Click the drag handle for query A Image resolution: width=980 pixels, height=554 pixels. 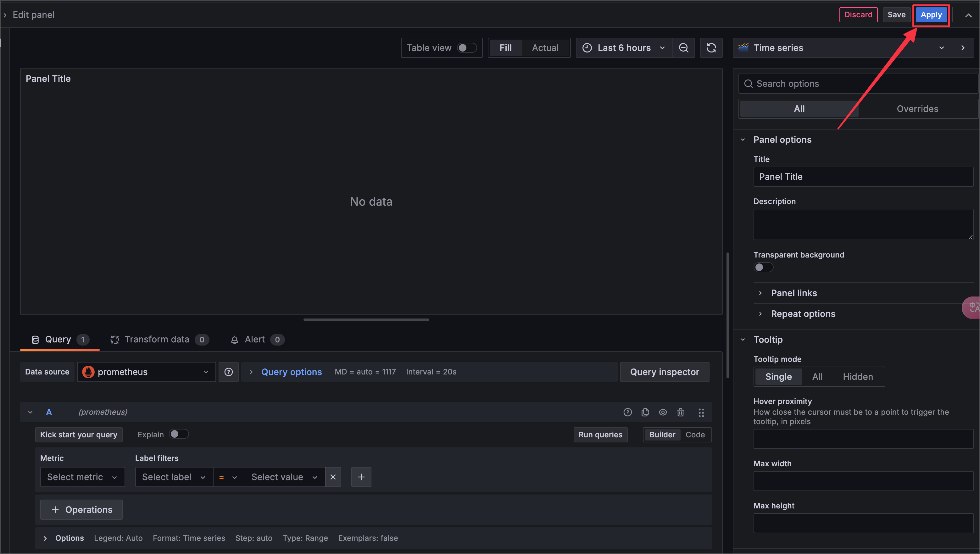[701, 413]
